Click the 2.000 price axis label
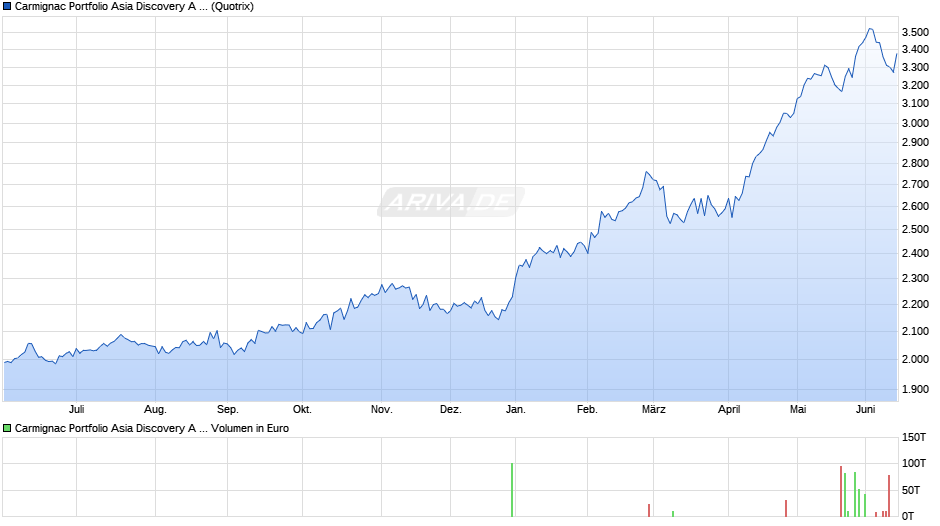This screenshot has height=526, width=940. pos(915,359)
